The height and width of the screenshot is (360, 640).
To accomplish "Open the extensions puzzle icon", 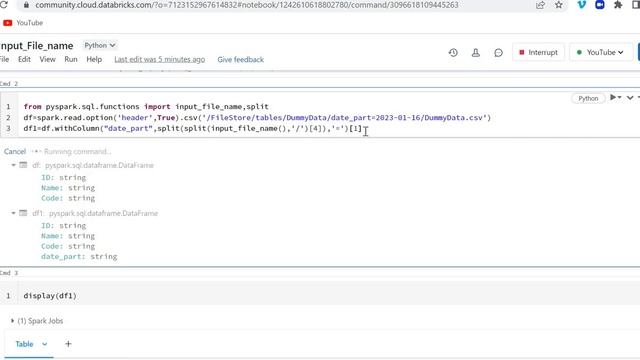I will 618,5.
